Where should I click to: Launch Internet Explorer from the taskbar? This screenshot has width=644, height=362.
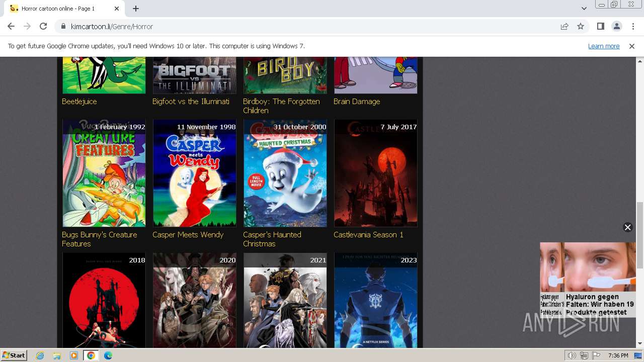click(x=40, y=355)
